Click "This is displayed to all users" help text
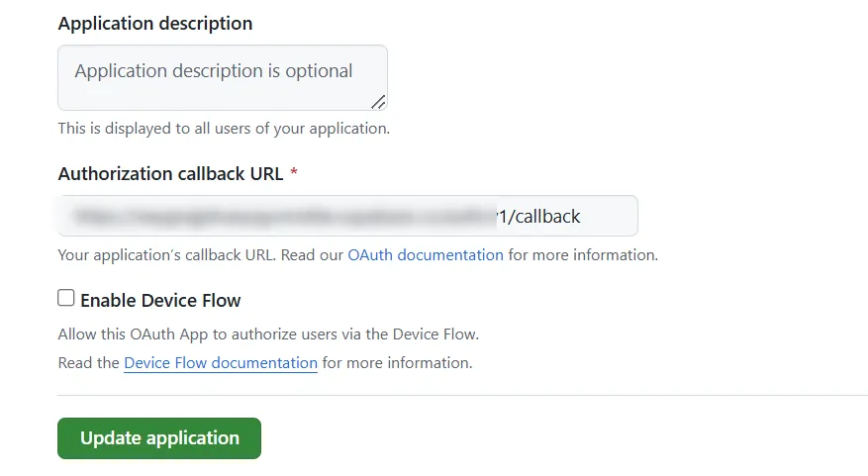Viewport: 868px width, 476px height. 224,129
